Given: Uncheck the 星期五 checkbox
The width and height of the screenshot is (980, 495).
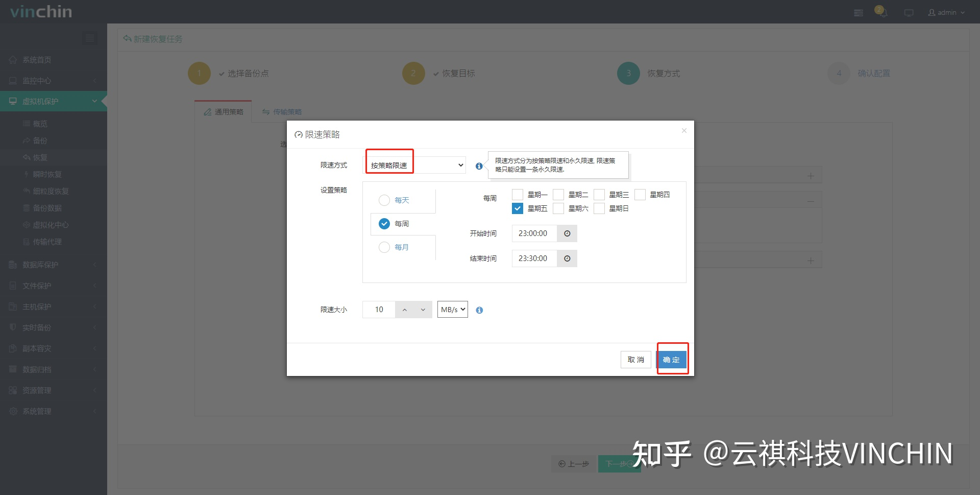Looking at the screenshot, I should [x=517, y=208].
